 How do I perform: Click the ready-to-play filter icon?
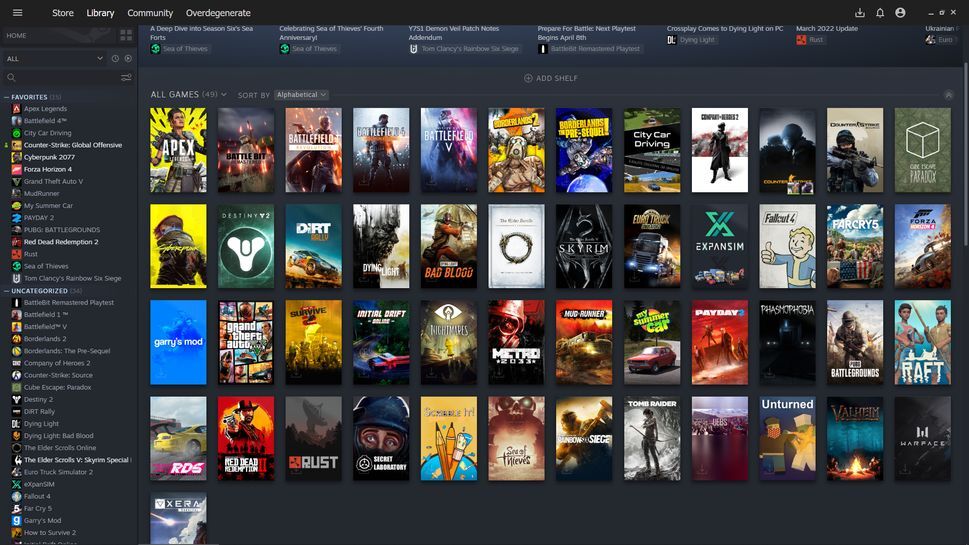128,58
